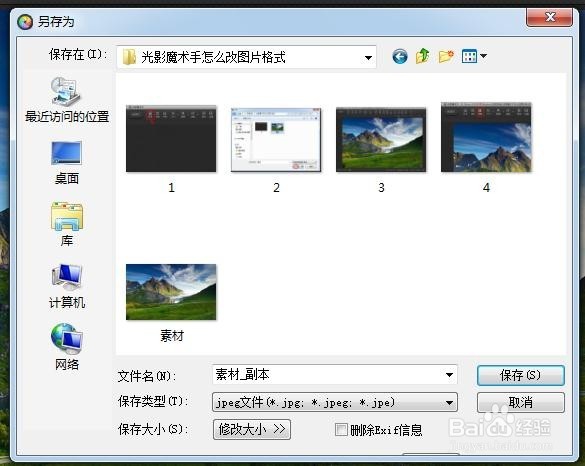Go back using the blue arrow icon
Screen dimensions: 585x466
[x=400, y=57]
